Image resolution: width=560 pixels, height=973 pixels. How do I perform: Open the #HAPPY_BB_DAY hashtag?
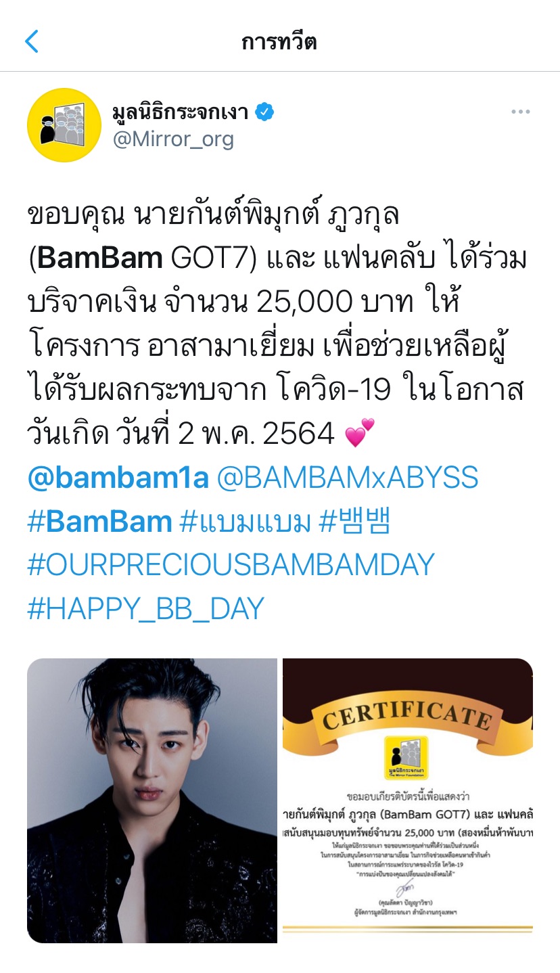point(145,608)
